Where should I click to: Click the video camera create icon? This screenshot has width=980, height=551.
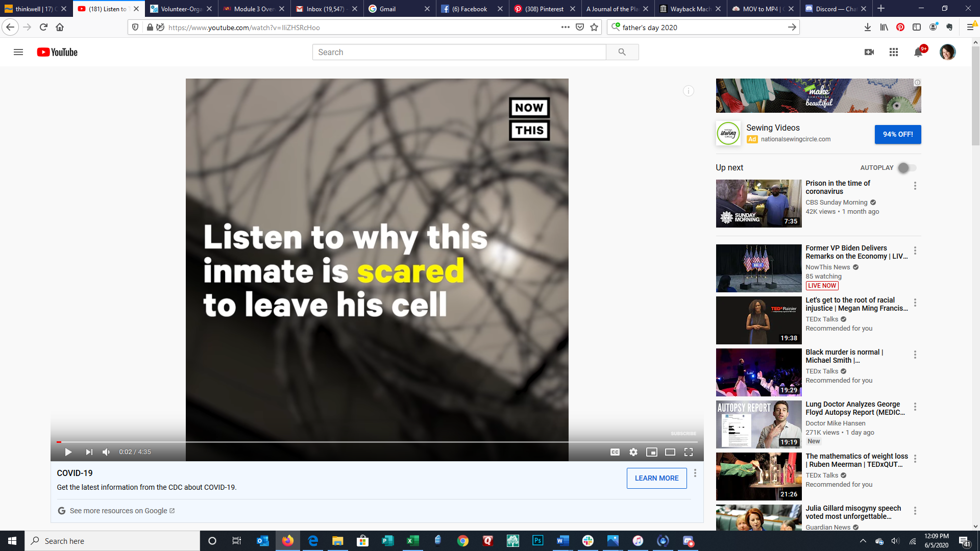pyautogui.click(x=869, y=52)
